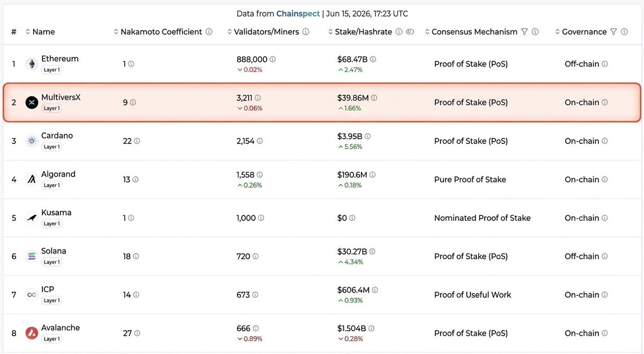644x354 pixels.
Task: Open the Governance column filter
Action: click(613, 32)
